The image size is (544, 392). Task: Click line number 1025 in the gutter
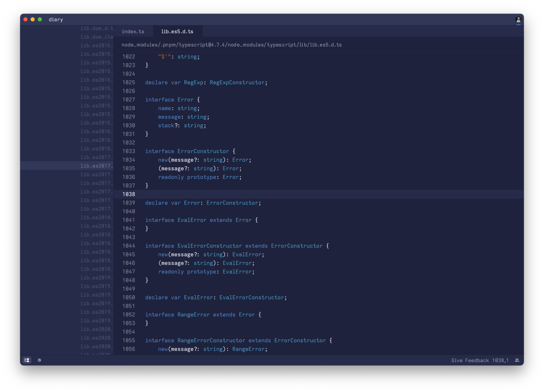[129, 82]
